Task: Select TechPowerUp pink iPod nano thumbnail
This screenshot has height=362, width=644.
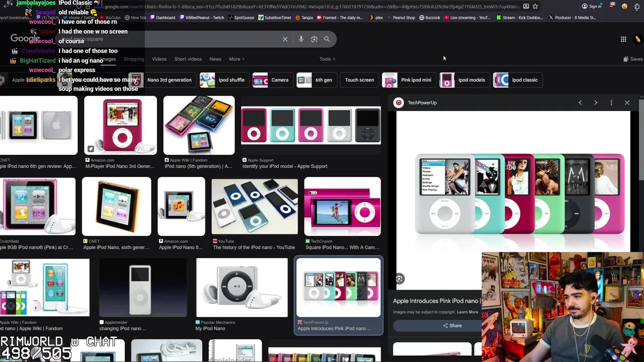Action: point(339,288)
